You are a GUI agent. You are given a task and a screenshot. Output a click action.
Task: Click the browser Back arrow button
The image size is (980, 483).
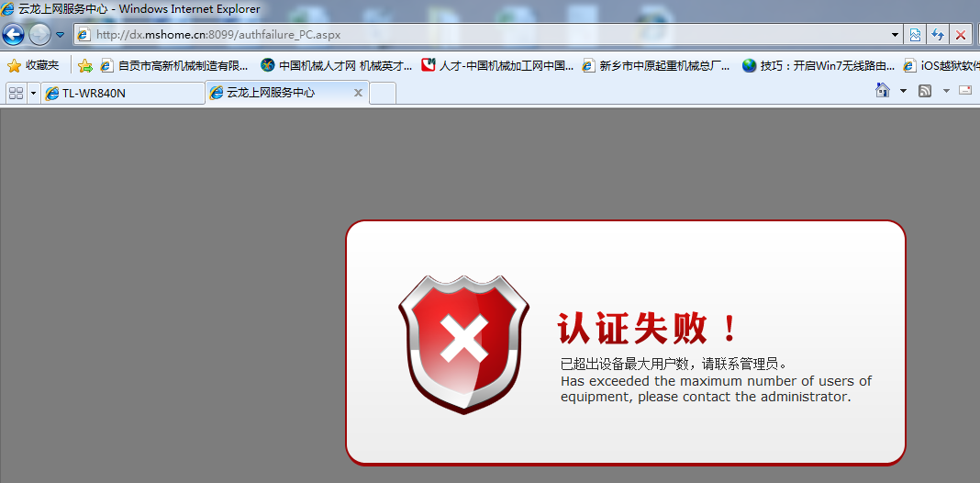[x=13, y=34]
